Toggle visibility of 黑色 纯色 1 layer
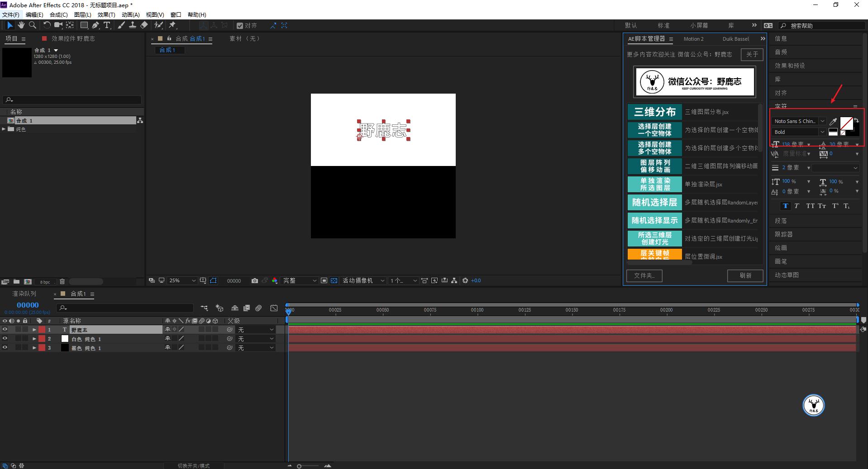The width and height of the screenshot is (868, 469). (5, 348)
